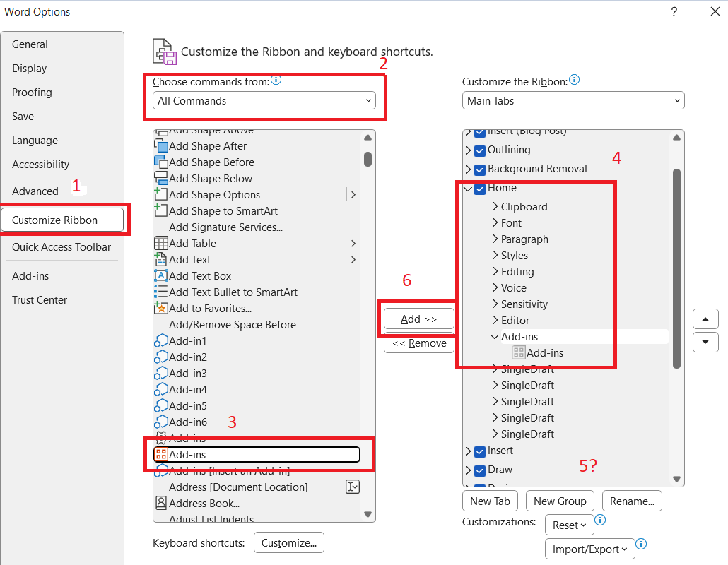The width and height of the screenshot is (728, 565).
Task: Select the Add to Favorites star icon
Action: pos(161,308)
